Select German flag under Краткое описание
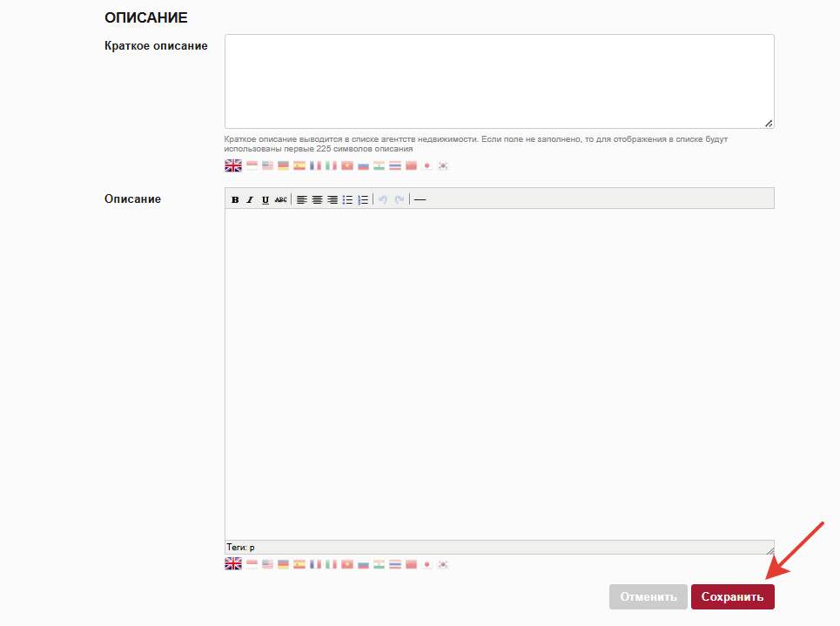This screenshot has width=840, height=626. tap(283, 165)
